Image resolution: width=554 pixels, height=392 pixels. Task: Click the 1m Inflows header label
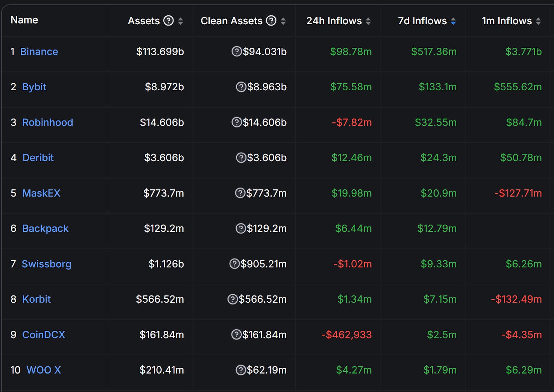pyautogui.click(x=507, y=21)
